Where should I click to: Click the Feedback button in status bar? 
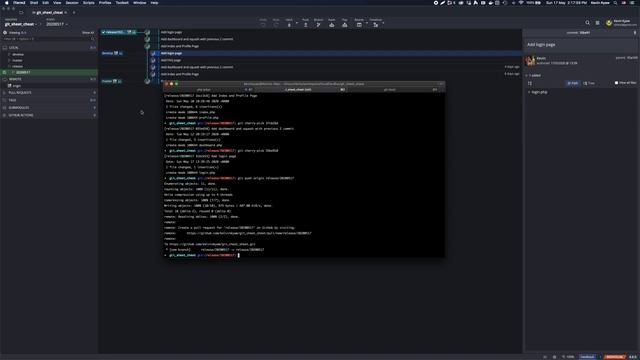point(588,357)
